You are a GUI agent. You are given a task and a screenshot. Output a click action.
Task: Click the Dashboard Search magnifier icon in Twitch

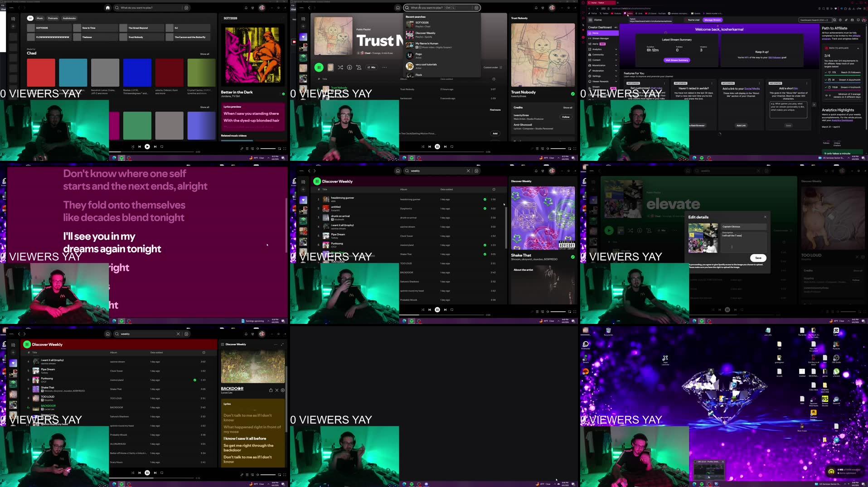(834, 20)
